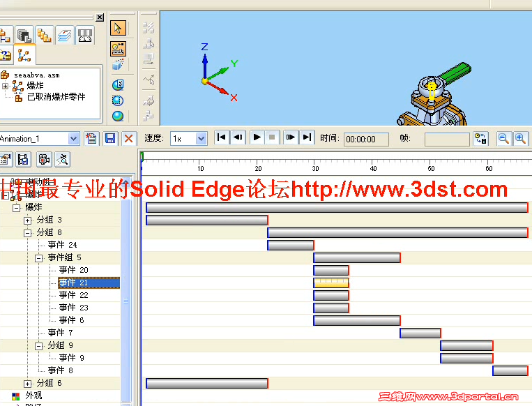The width and height of the screenshot is (532, 406).
Task: Open the sensors gauge tab
Action: tap(85, 35)
